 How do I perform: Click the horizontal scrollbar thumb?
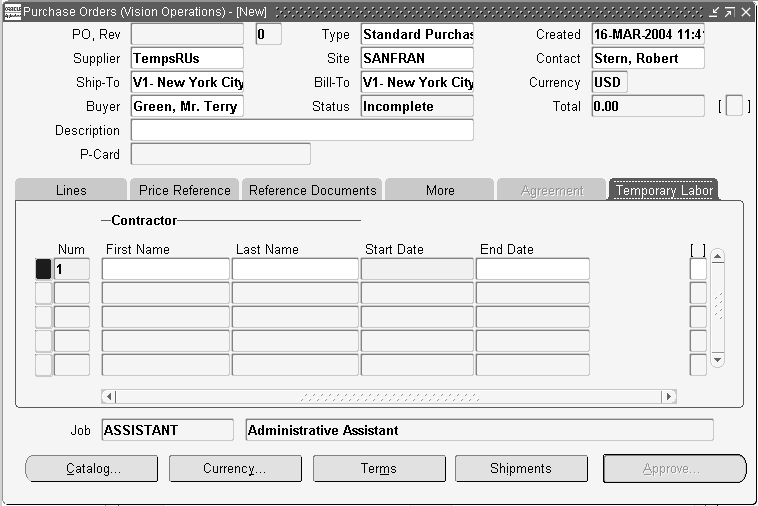[389, 397]
